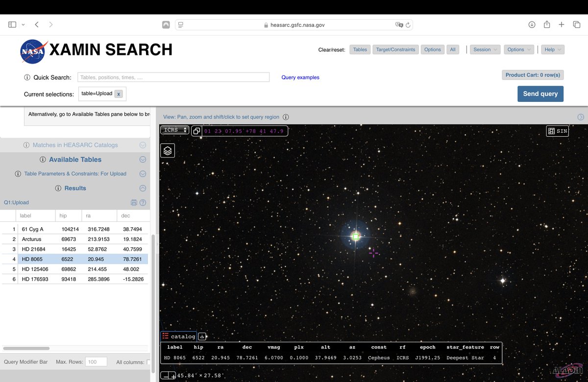Click the printer icon in results
The width and height of the screenshot is (588, 382).
(134, 203)
